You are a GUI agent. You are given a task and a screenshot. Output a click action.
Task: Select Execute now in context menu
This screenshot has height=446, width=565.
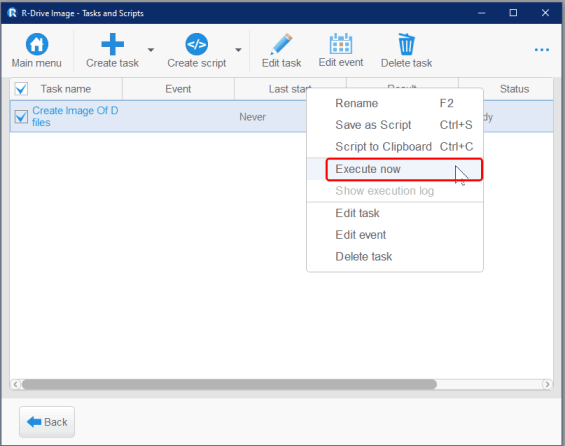395,169
